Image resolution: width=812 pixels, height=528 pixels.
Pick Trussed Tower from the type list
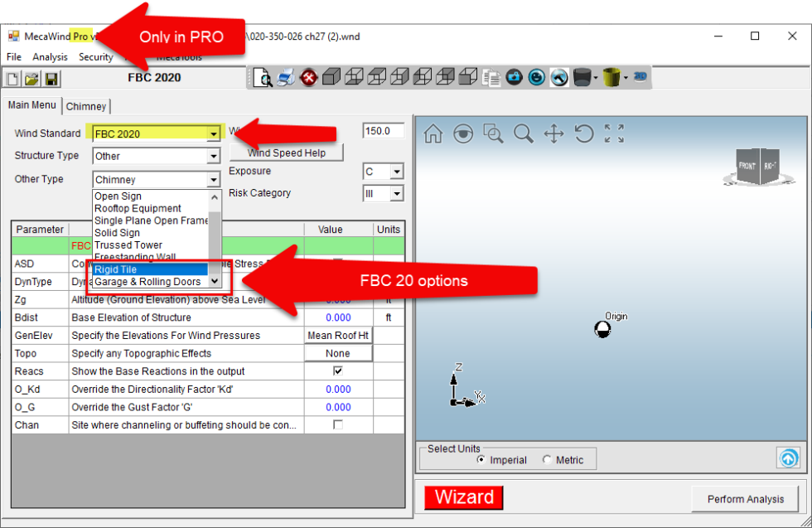click(x=150, y=245)
